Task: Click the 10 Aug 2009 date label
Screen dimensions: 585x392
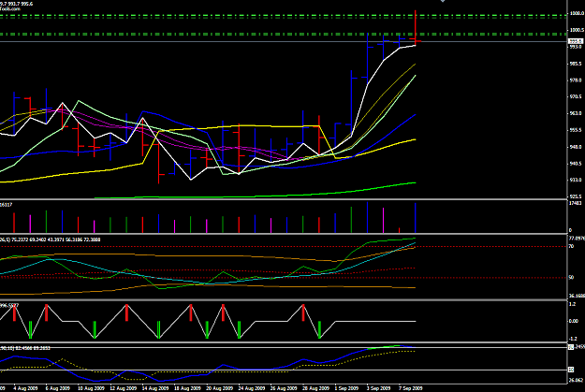Action: pyautogui.click(x=91, y=388)
